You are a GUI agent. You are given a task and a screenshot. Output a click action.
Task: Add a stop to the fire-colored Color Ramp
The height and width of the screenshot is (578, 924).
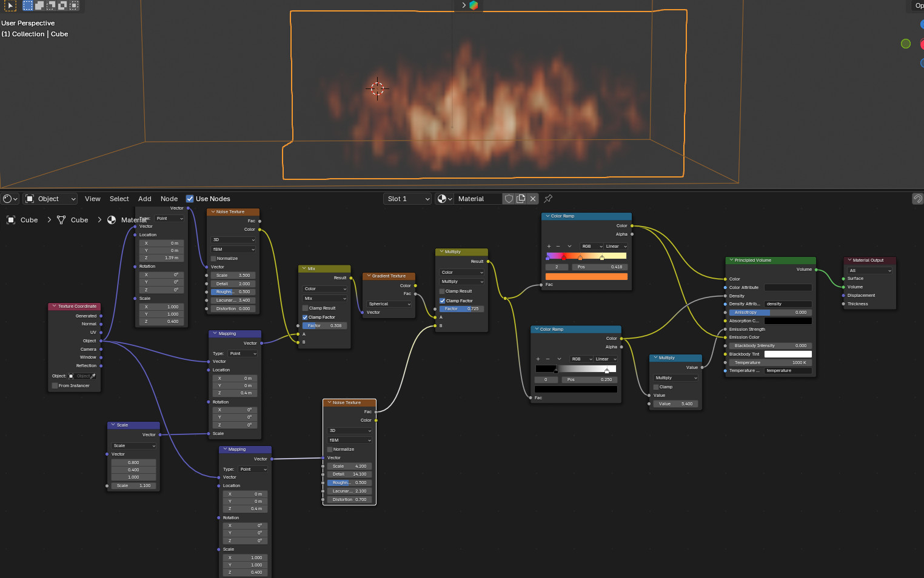point(549,247)
